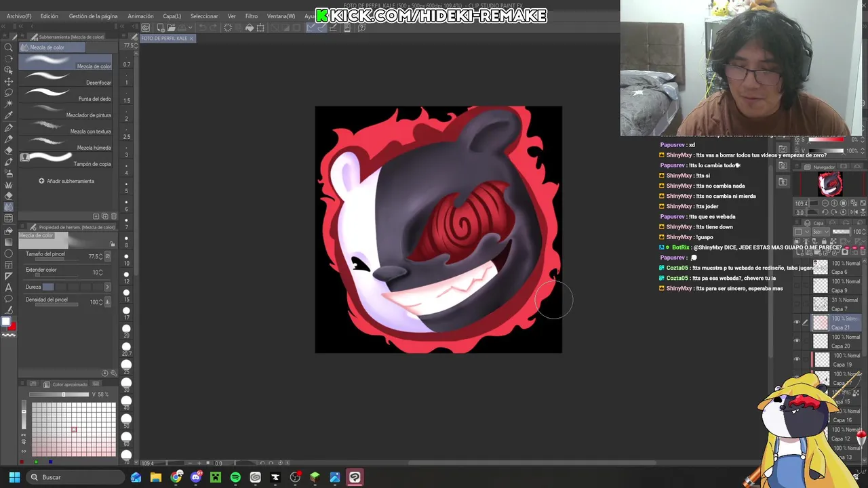Click the Fill bucket toolbar icon
The height and width of the screenshot is (488, 868).
(250, 28)
